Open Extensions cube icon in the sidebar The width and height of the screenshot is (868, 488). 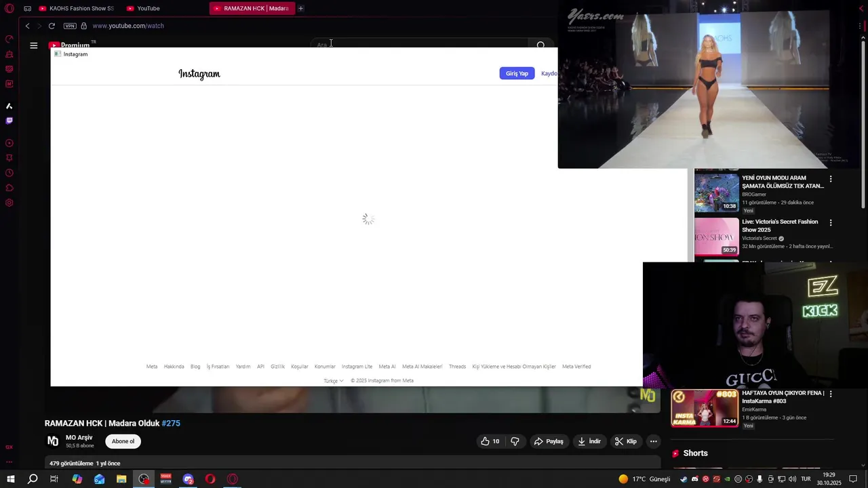tap(9, 188)
